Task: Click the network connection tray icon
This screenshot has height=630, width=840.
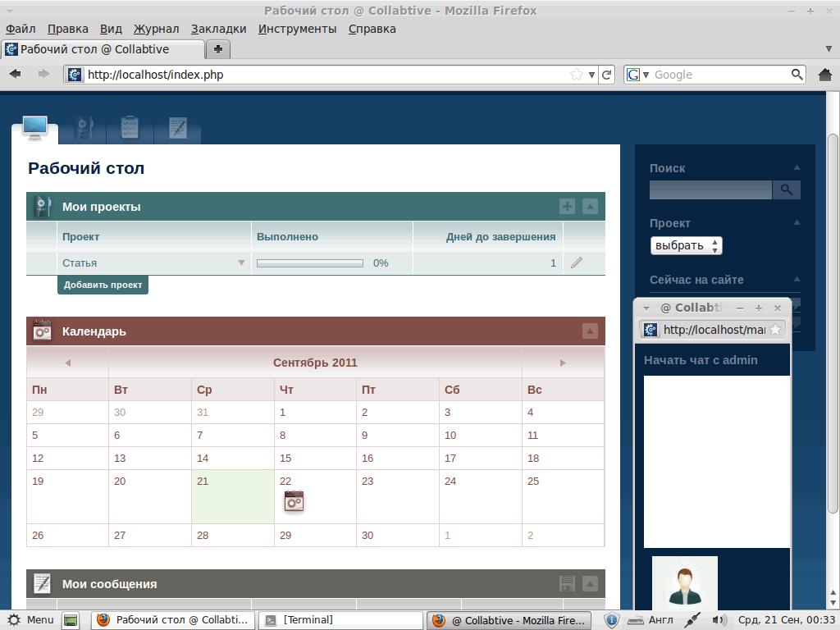Action: click(692, 620)
